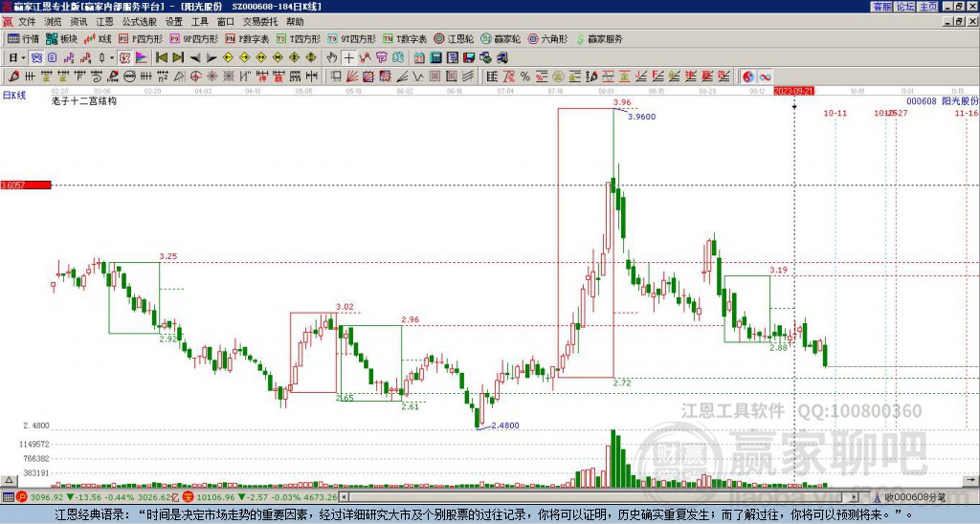Click the 日K线 chart label
Screen dimensions: 980x524
[x=14, y=96]
